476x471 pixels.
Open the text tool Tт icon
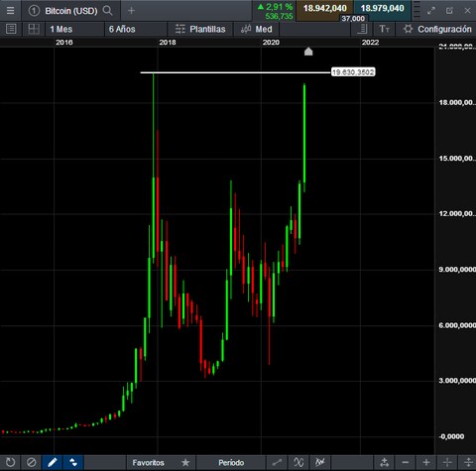[384, 29]
